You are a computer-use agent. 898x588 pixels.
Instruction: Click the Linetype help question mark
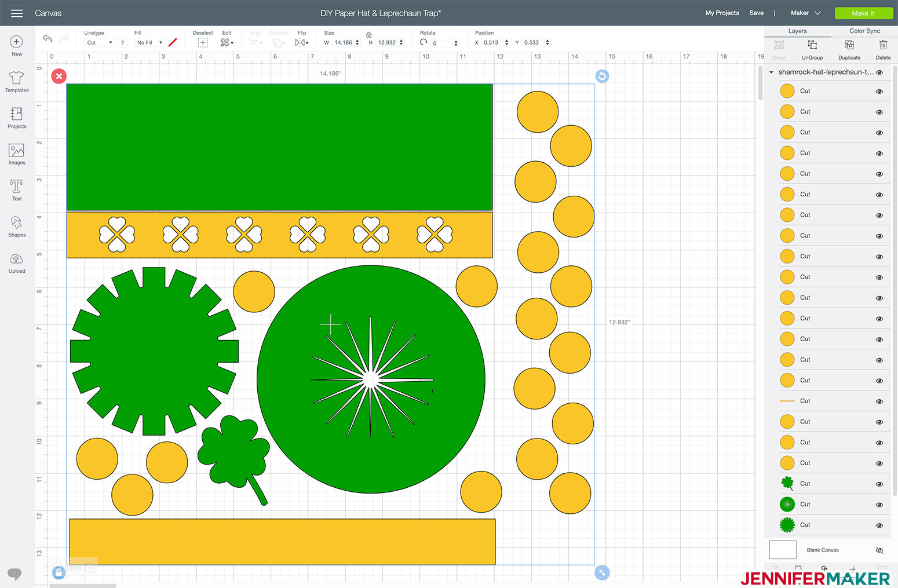click(123, 43)
